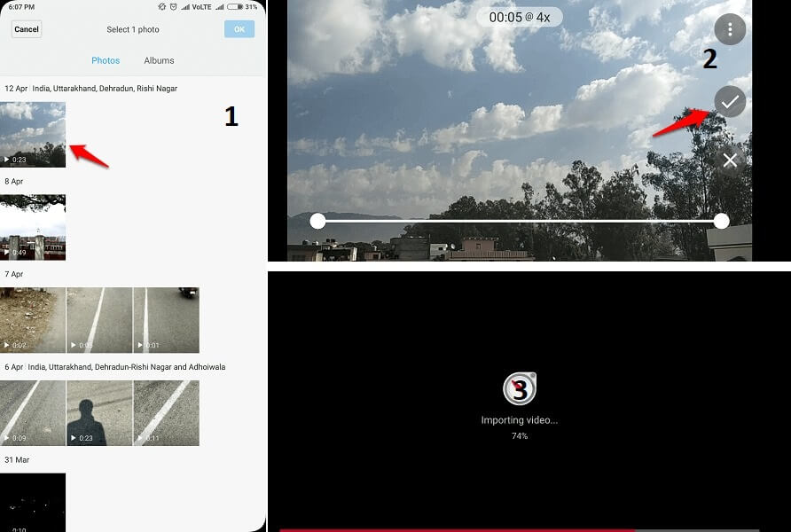Choose the 6 Apr 0:11 road video

pos(167,413)
